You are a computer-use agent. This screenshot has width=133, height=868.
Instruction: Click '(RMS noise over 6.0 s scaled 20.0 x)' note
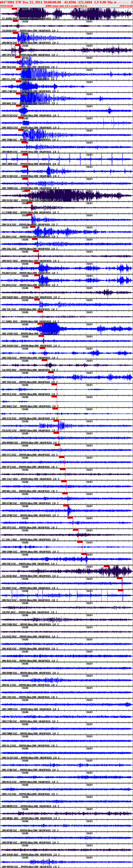[x=66, y=6]
